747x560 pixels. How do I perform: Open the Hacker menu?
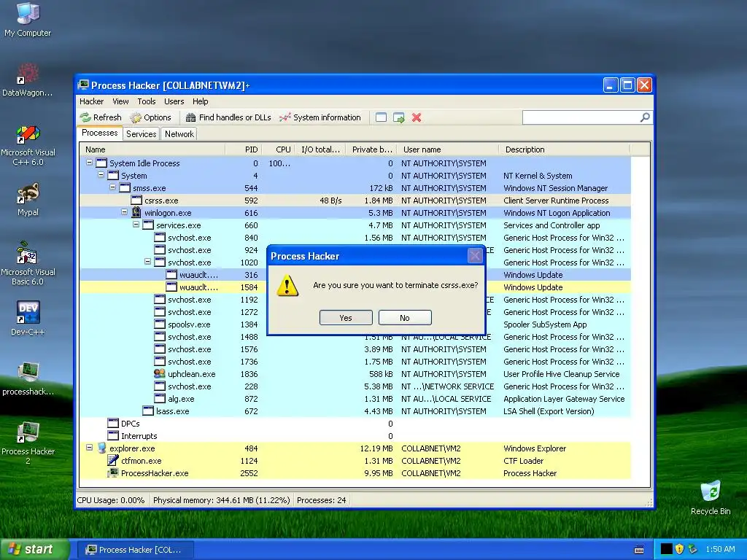[x=91, y=101]
